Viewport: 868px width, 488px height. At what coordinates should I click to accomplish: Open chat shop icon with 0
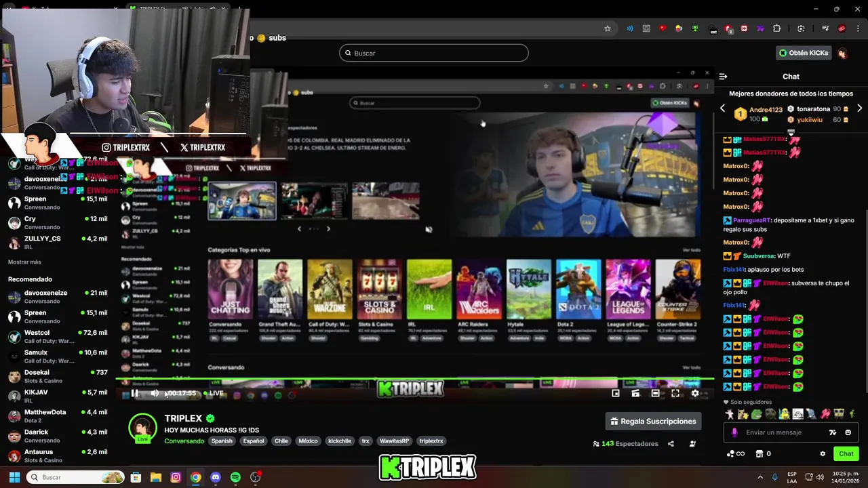(x=763, y=454)
